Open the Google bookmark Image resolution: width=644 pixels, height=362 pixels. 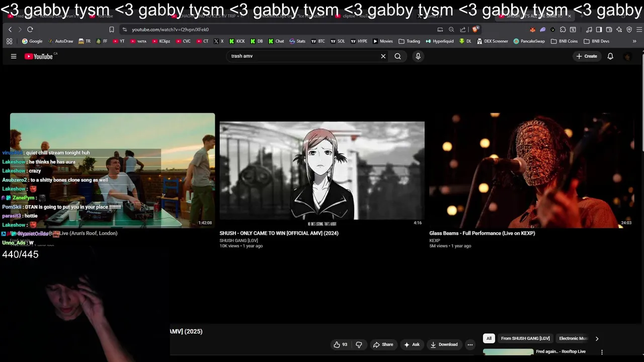coord(32,41)
